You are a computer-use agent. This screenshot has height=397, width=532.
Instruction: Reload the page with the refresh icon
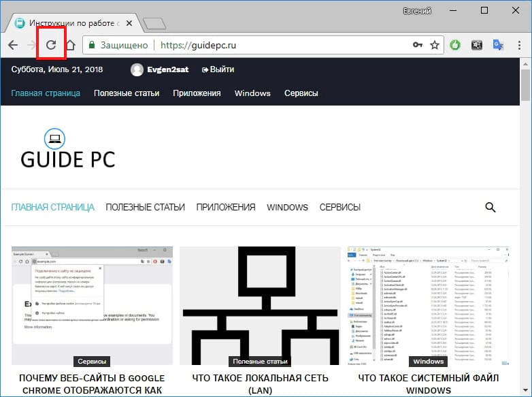tap(51, 45)
